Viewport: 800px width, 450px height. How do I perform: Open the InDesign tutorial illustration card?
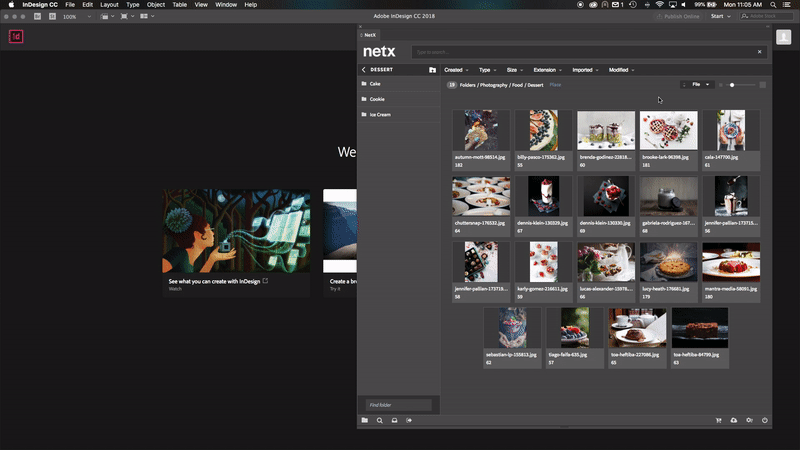point(236,231)
